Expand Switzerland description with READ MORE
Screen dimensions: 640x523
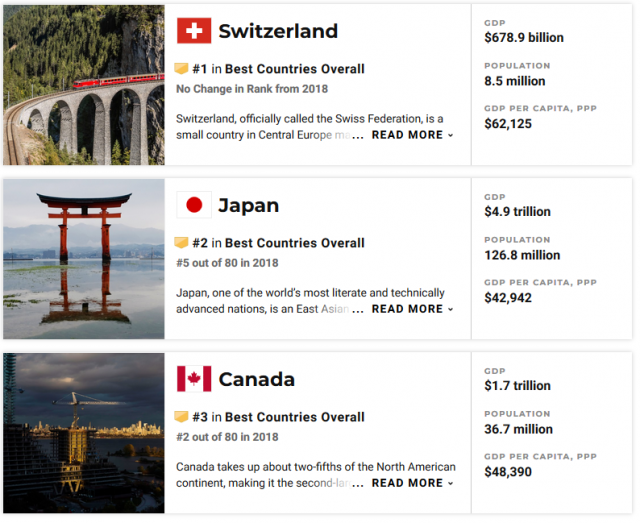[x=412, y=135]
